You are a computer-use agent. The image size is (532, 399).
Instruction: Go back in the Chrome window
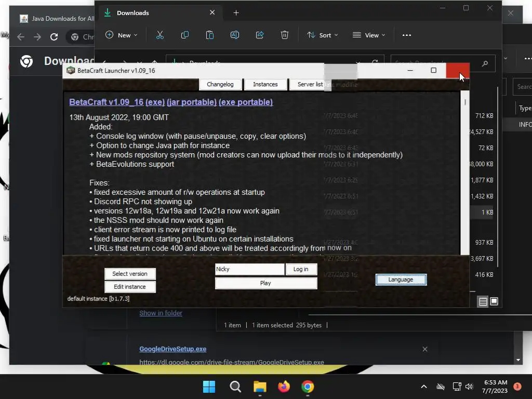tap(21, 37)
